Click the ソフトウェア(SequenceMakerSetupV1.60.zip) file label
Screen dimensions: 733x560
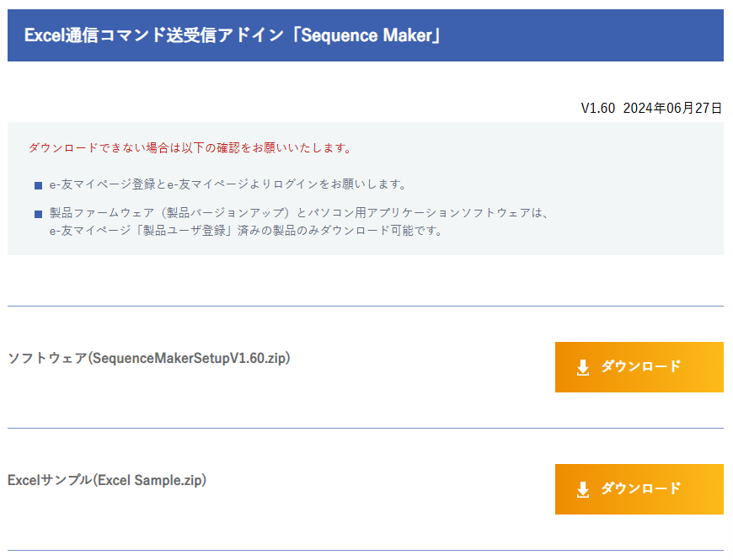tap(149, 358)
